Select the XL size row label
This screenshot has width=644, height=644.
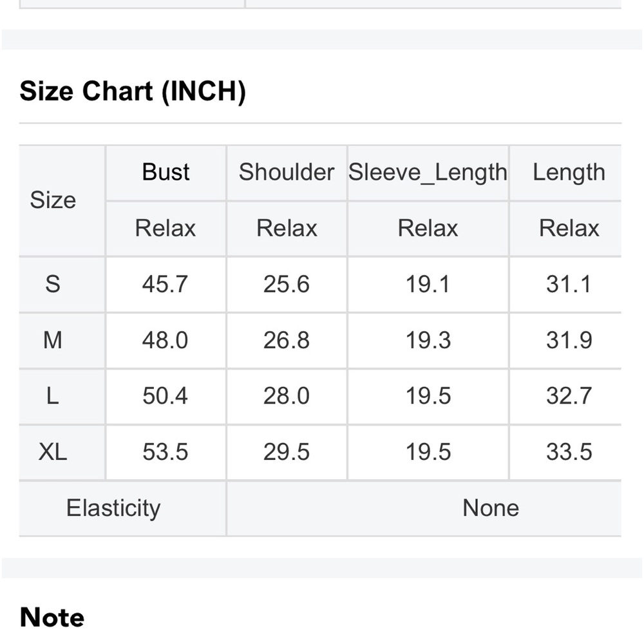pos(53,452)
